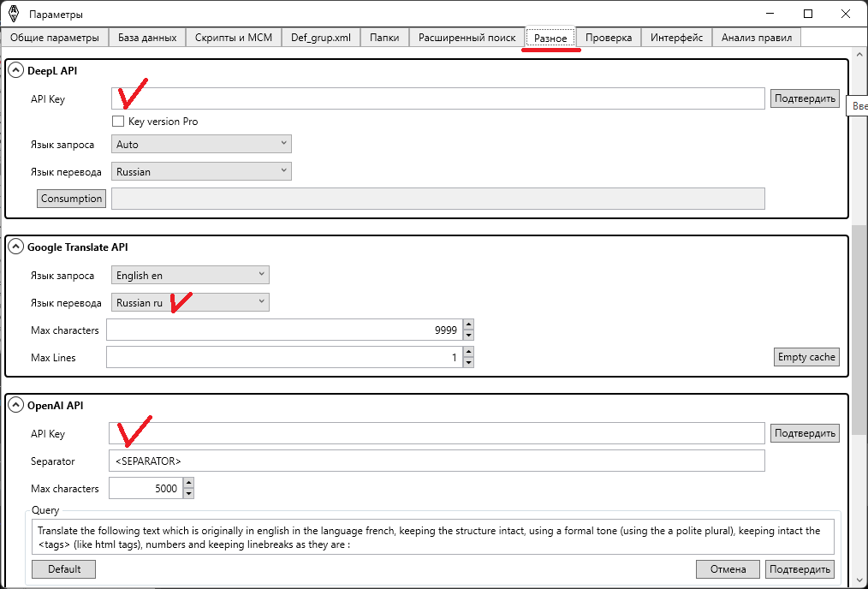The width and height of the screenshot is (868, 589).
Task: Go to the Анализ правил tab
Action: pos(757,38)
